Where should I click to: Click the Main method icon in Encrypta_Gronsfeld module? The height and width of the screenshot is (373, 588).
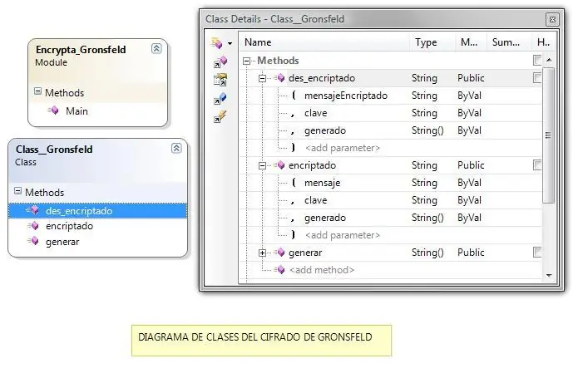point(53,110)
